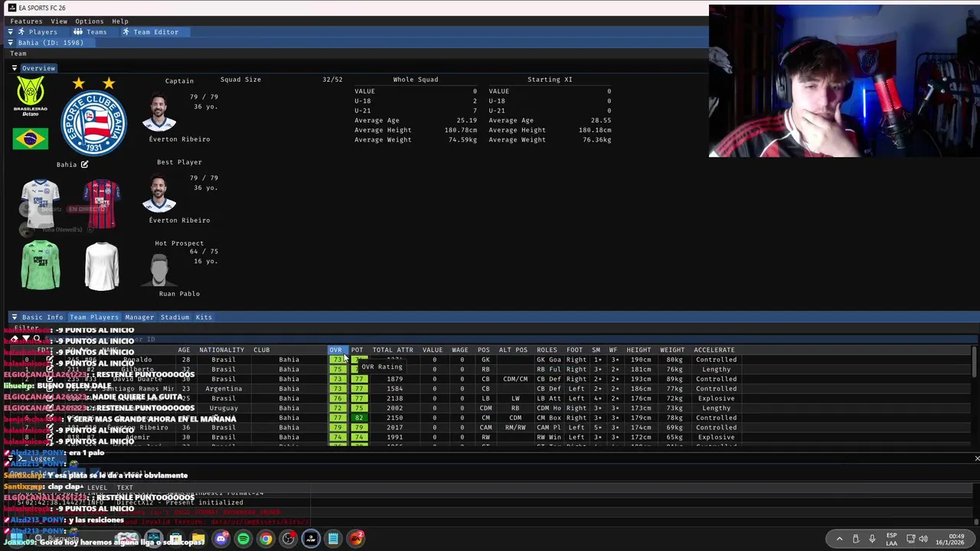Open the white long-sleeve kit thumbnail
Viewport: 980px width, 551px height.
pos(102,266)
